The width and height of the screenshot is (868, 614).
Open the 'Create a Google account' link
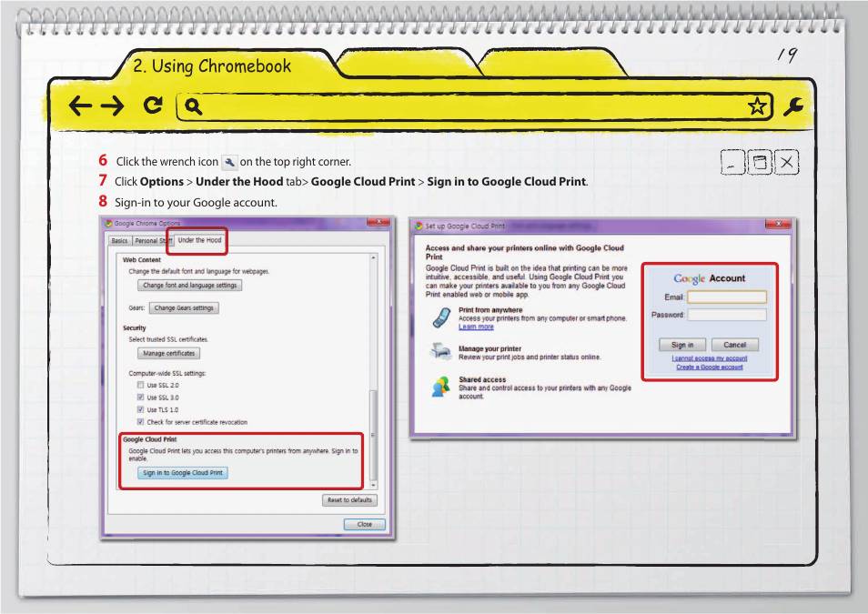(710, 367)
